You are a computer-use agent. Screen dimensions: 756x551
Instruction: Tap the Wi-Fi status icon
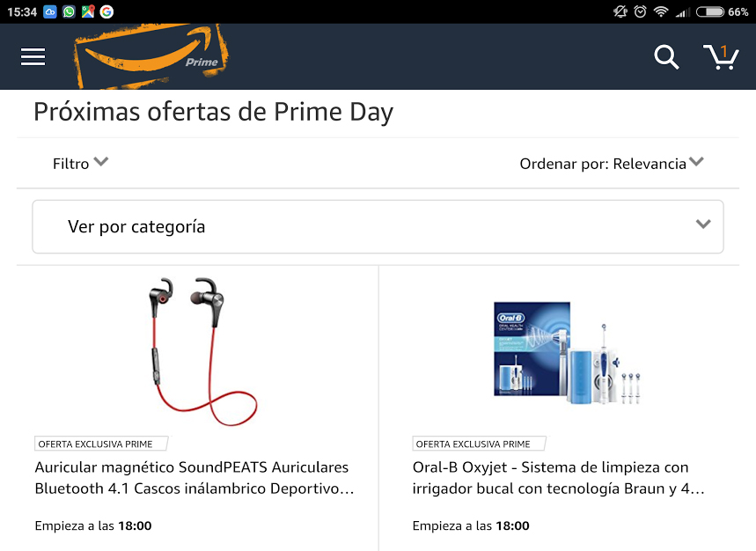tap(661, 11)
